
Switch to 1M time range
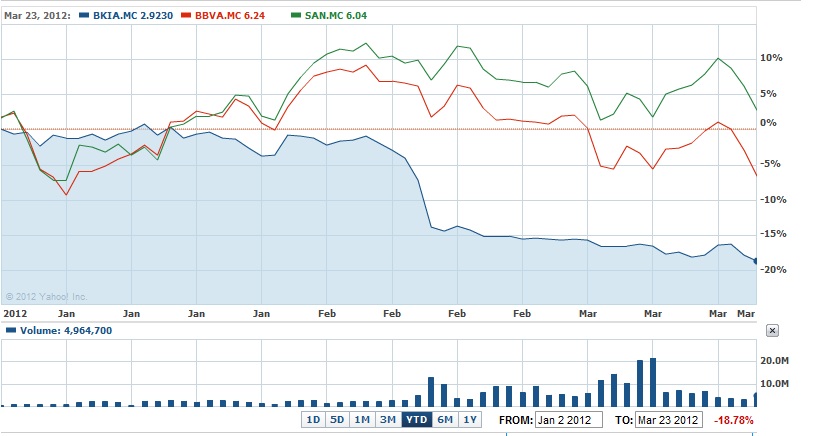[x=362, y=419]
